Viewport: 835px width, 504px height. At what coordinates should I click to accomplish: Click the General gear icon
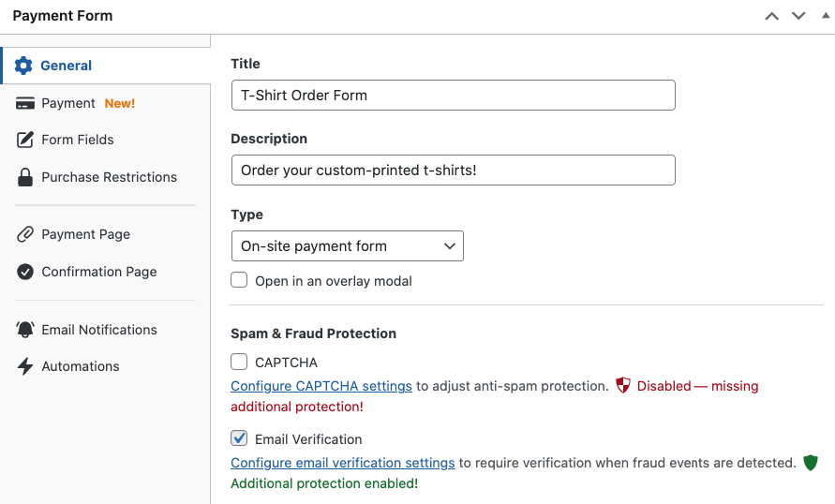[24, 66]
